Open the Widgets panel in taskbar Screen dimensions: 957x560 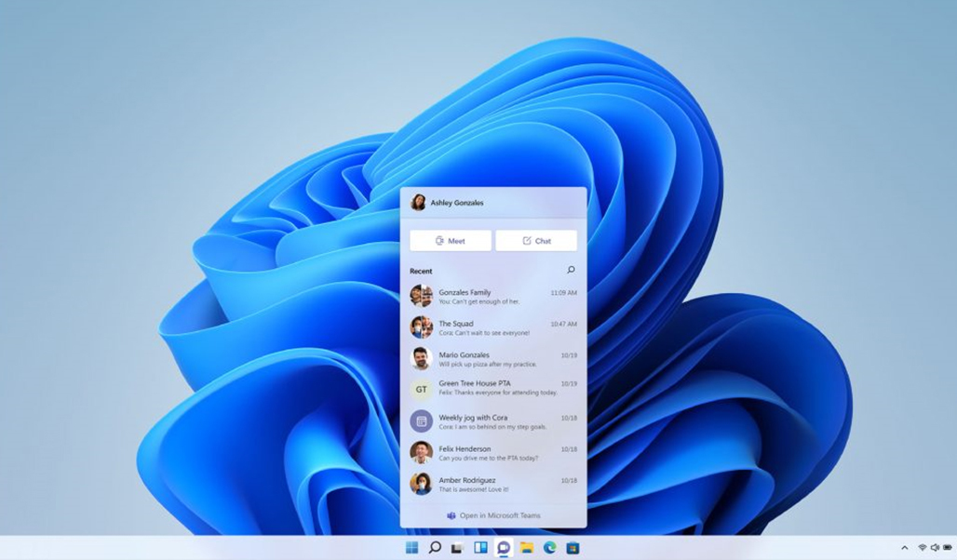point(480,548)
